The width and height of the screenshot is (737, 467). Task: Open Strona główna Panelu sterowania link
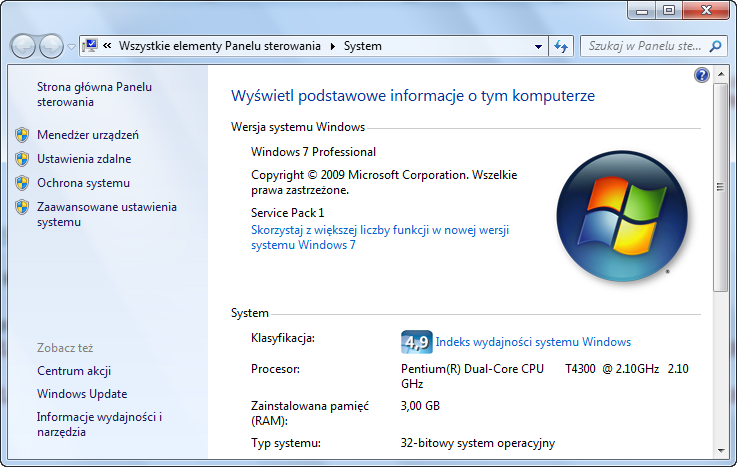click(x=94, y=94)
